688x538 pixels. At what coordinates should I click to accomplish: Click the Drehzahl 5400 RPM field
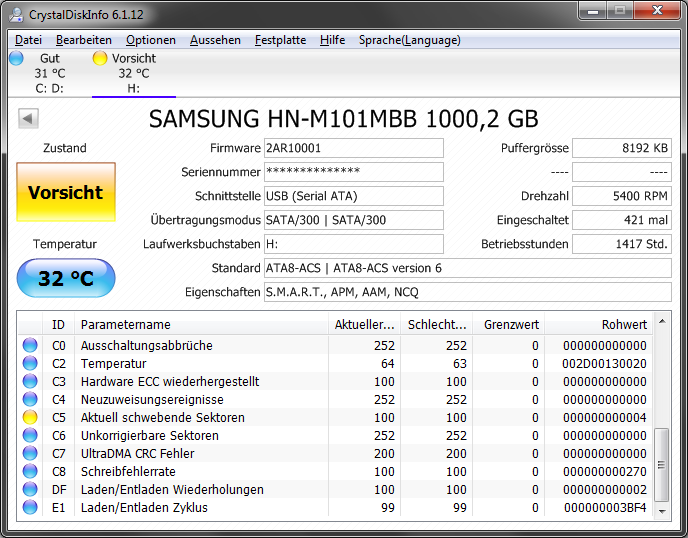coord(622,196)
